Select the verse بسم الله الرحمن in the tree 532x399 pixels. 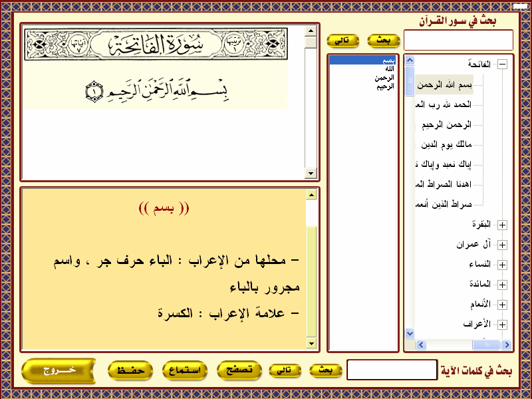click(444, 85)
